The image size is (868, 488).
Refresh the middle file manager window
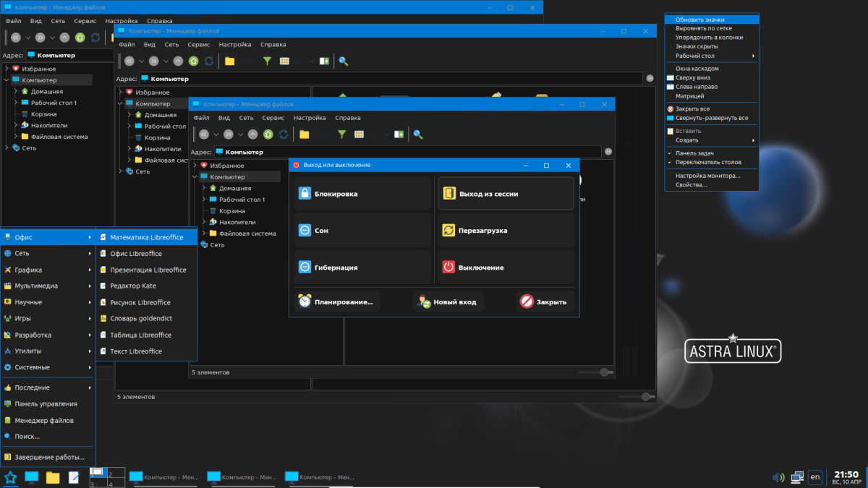[209, 61]
